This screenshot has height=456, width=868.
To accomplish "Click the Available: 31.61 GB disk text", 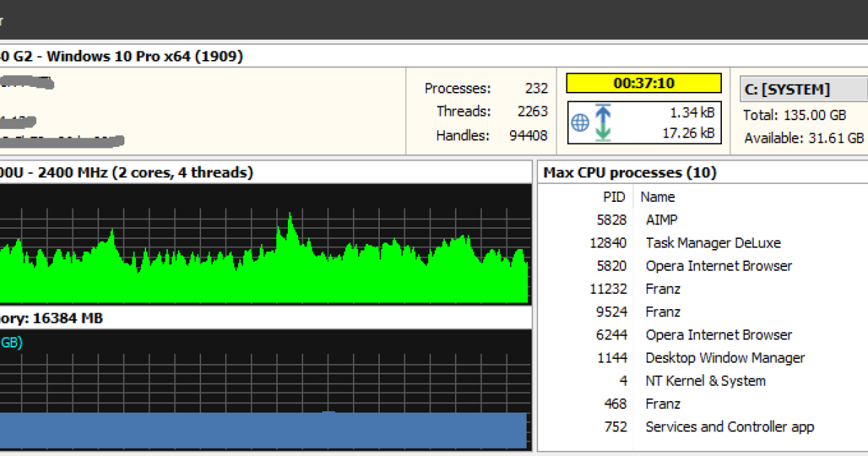I will 804,138.
